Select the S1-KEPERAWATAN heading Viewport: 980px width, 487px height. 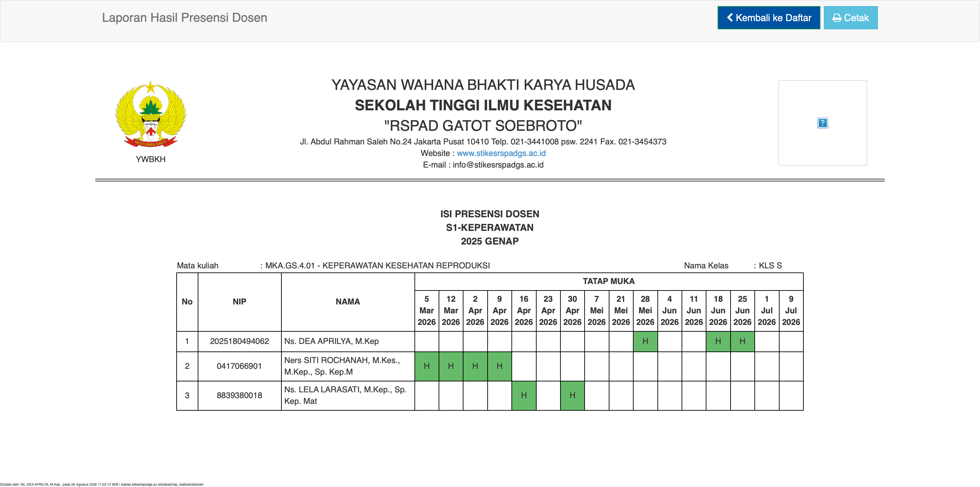coord(490,228)
